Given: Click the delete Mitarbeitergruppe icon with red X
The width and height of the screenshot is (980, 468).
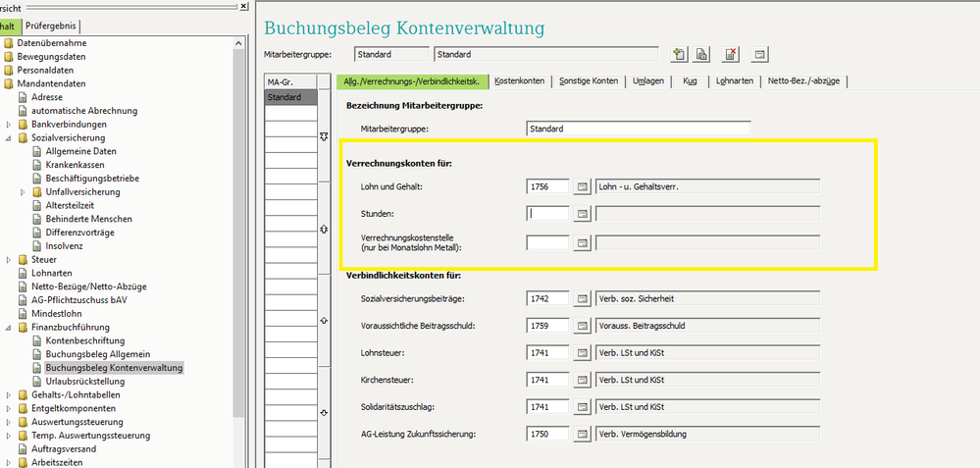Looking at the screenshot, I should 731,54.
